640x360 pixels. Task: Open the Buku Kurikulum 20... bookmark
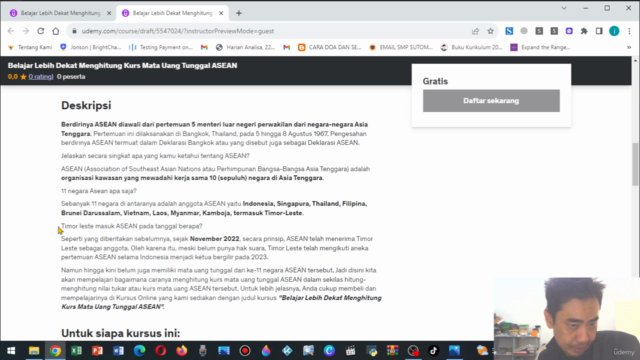(x=471, y=47)
